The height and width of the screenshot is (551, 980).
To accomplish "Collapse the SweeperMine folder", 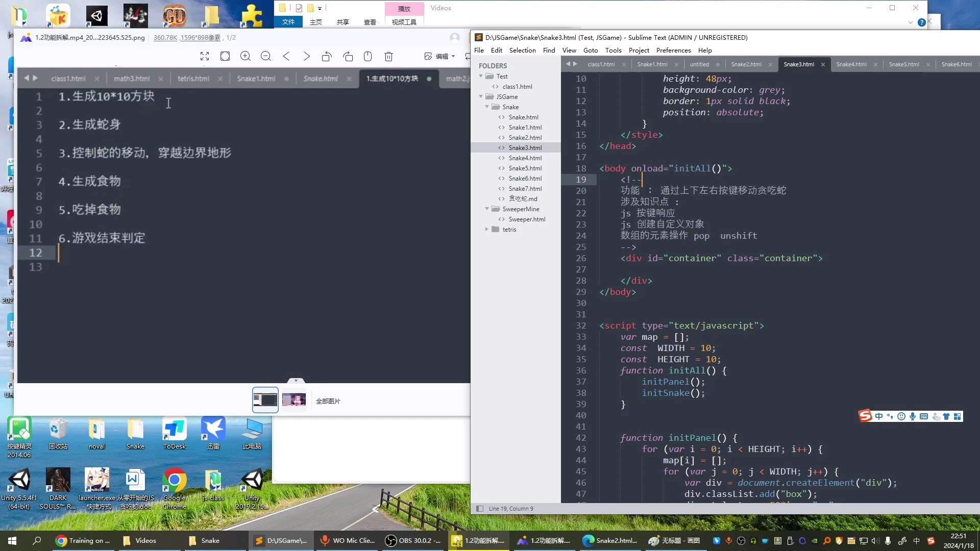I will click(487, 209).
